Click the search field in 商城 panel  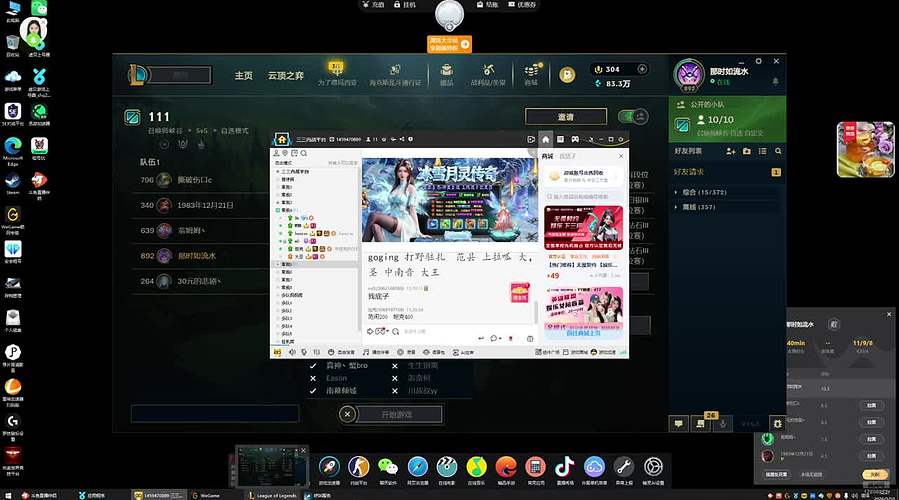click(583, 196)
